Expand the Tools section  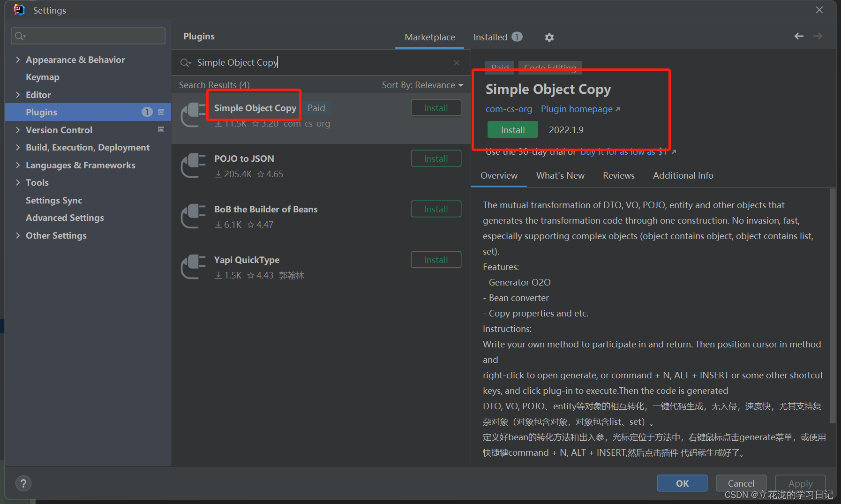point(18,182)
